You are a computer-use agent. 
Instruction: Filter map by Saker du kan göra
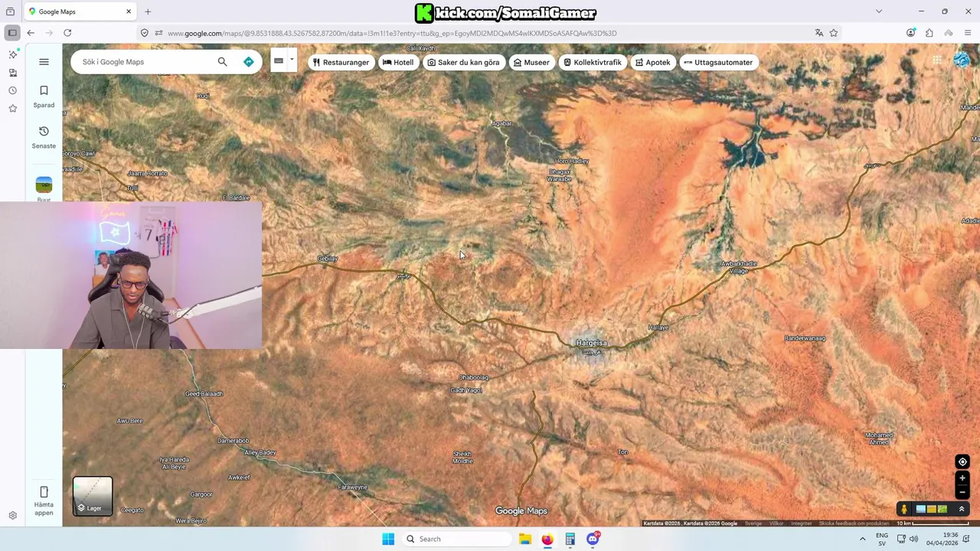[463, 62]
